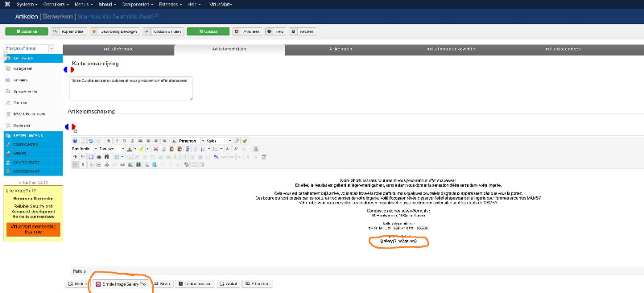Image resolution: width=644 pixels, height=293 pixels.
Task: Click the red cut icon
Action: (155, 149)
